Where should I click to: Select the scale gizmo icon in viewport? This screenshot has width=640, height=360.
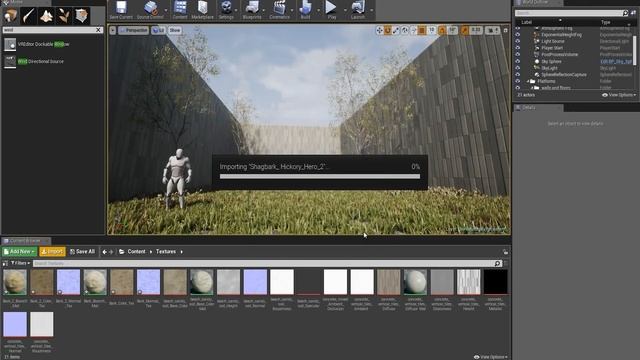396,30
